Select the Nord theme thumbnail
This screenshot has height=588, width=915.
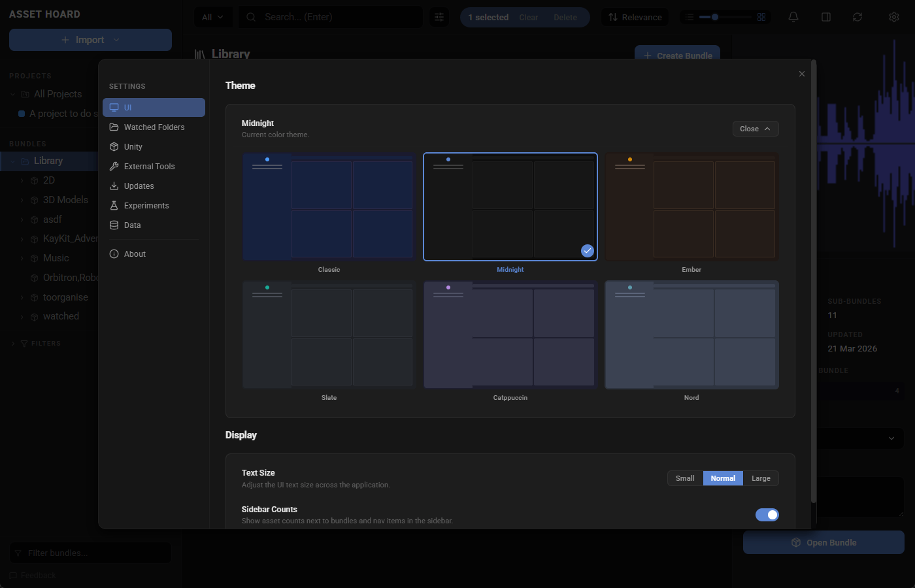coord(691,335)
